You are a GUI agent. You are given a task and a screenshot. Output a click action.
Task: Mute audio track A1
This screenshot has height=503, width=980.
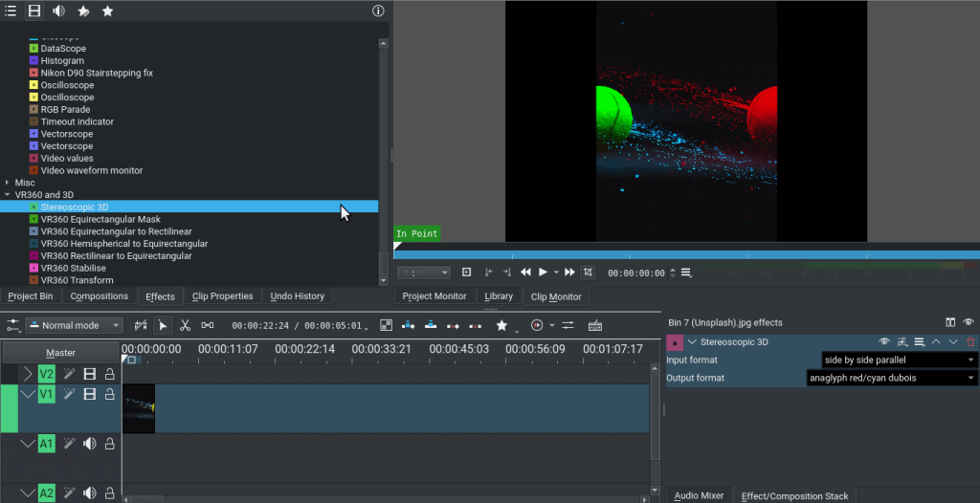[90, 444]
